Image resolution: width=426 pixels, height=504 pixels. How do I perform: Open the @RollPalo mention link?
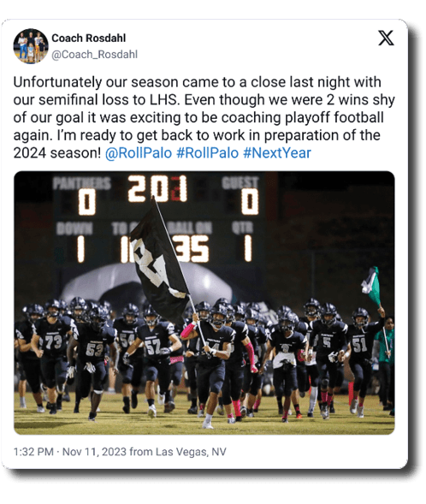139,152
